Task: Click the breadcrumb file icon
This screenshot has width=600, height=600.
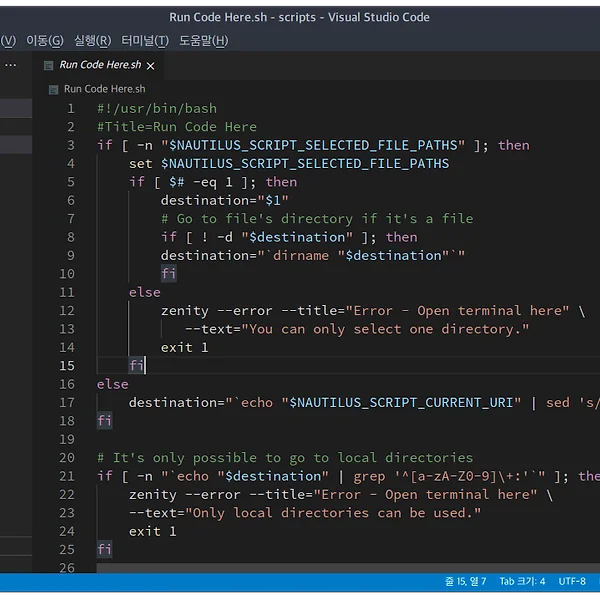Action: [x=54, y=90]
